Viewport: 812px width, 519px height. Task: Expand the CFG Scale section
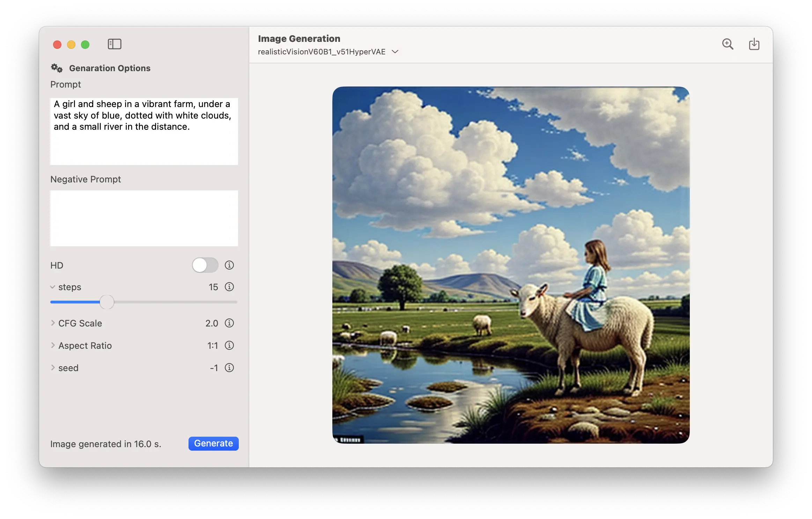pos(53,323)
